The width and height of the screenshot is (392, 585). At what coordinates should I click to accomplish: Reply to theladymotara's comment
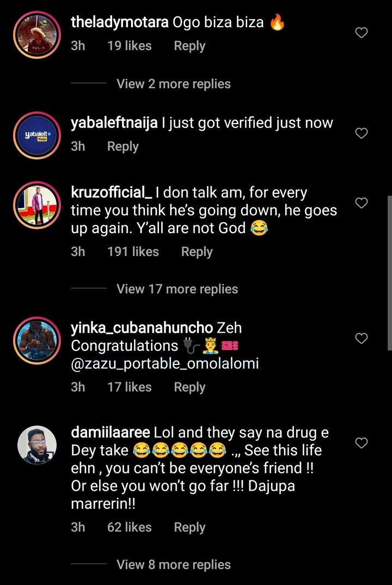[189, 46]
